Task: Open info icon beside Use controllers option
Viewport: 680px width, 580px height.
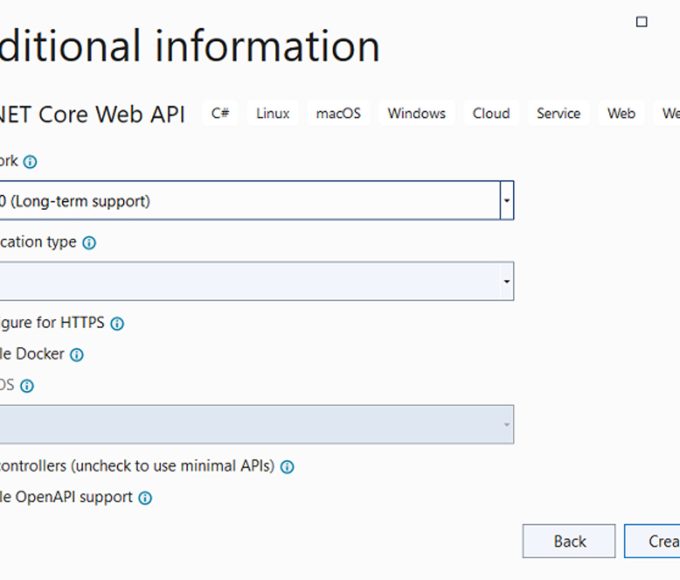Action: [x=287, y=467]
